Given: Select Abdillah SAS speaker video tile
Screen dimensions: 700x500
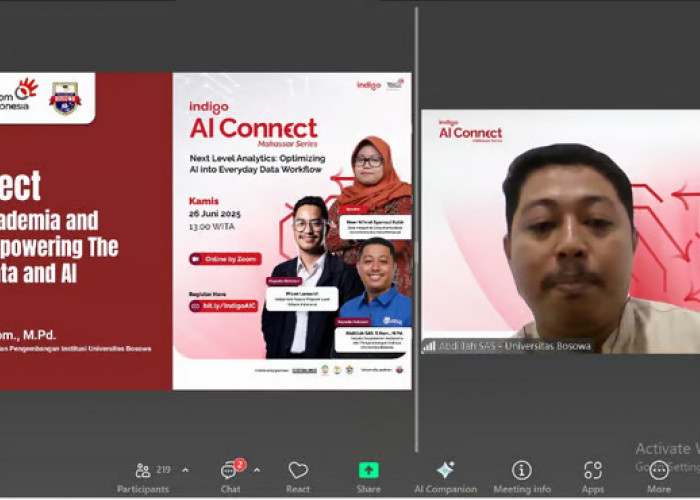Looking at the screenshot, I should (x=561, y=231).
